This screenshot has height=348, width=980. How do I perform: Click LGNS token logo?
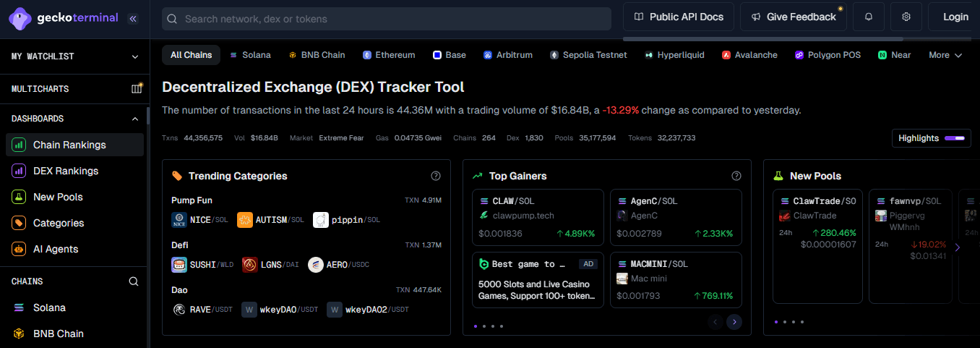pyautogui.click(x=250, y=265)
